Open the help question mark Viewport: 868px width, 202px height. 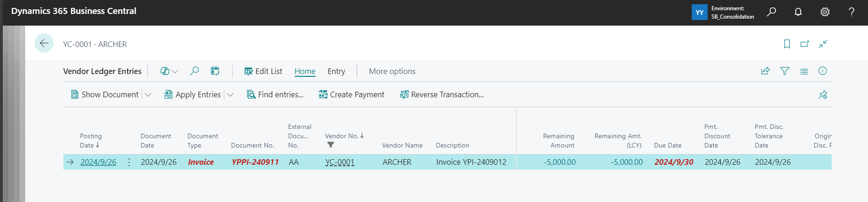tap(851, 12)
